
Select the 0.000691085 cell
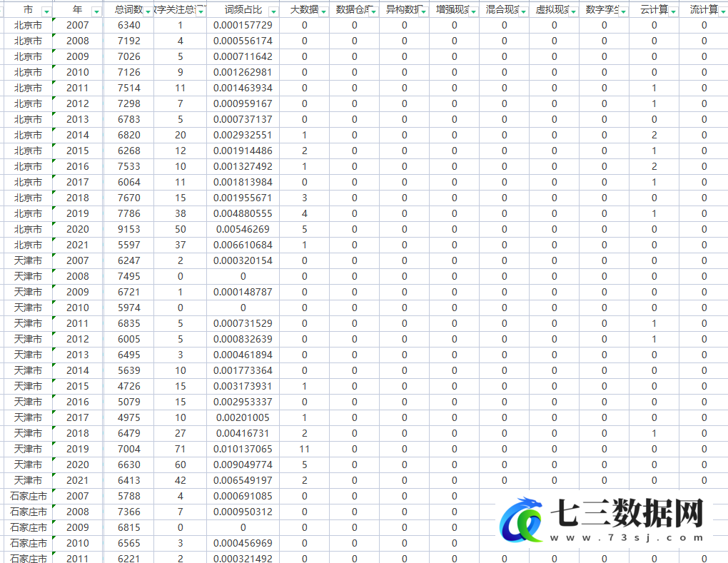tap(243, 496)
